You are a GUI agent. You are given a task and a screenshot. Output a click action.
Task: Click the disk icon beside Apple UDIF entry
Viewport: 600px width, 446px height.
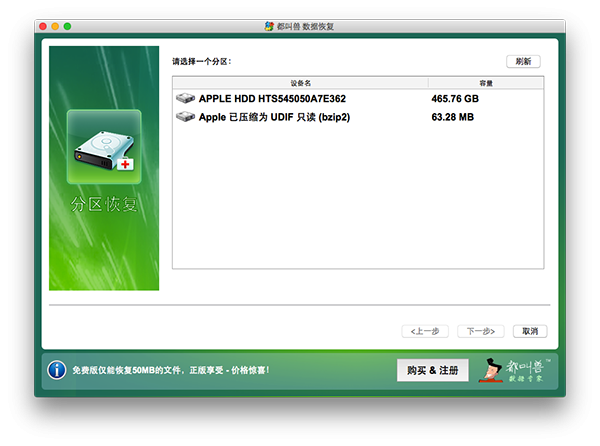click(186, 117)
